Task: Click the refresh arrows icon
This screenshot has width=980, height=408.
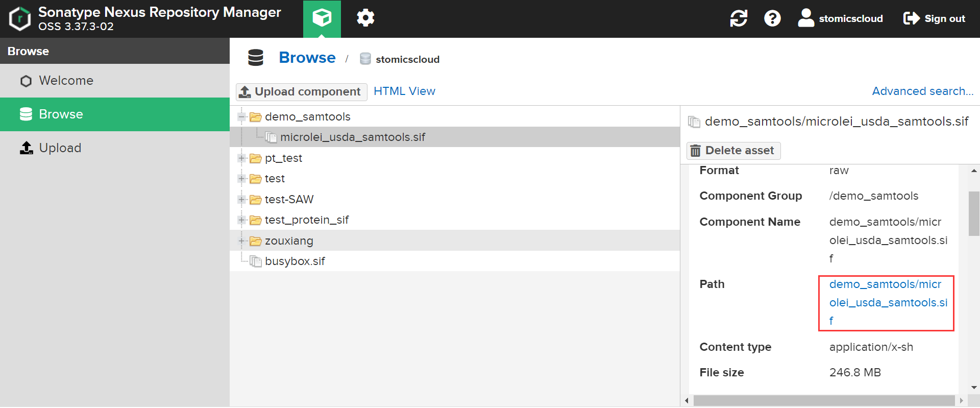Action: [738, 18]
